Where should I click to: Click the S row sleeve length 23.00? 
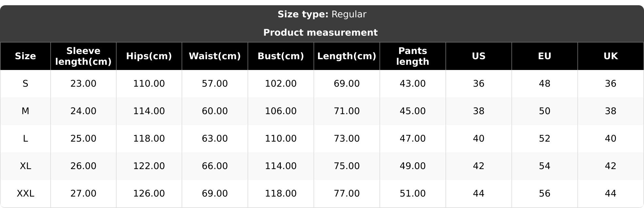(83, 84)
